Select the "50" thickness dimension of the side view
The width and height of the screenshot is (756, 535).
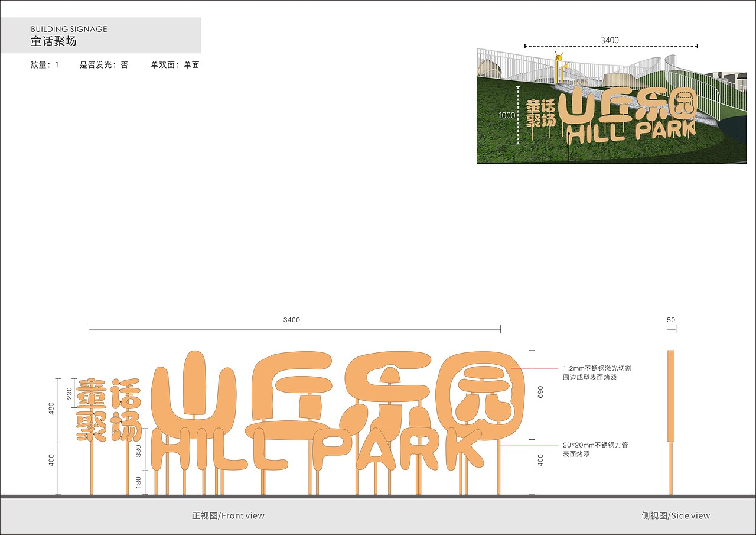(x=671, y=320)
